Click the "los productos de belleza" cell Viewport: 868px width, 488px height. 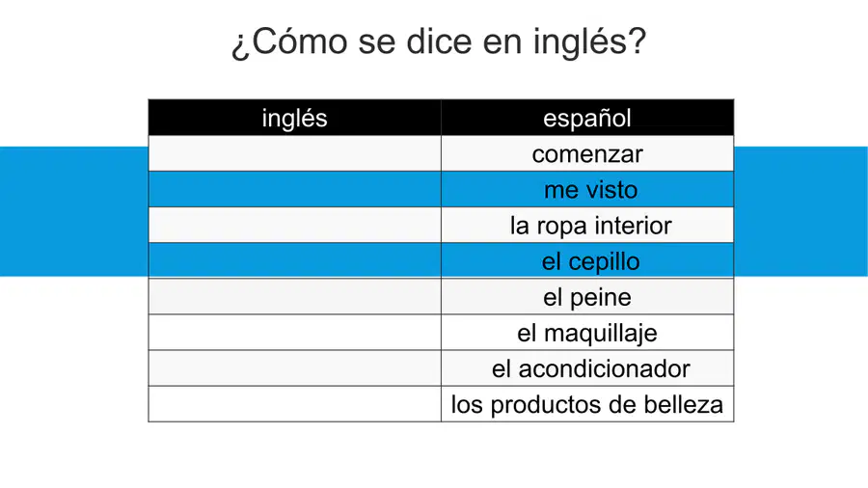coord(587,404)
